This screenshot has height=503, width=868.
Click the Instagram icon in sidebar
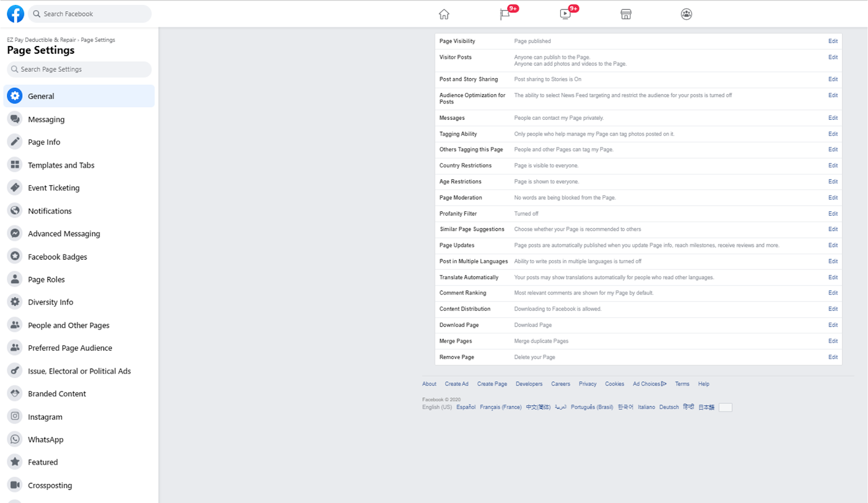tap(15, 416)
